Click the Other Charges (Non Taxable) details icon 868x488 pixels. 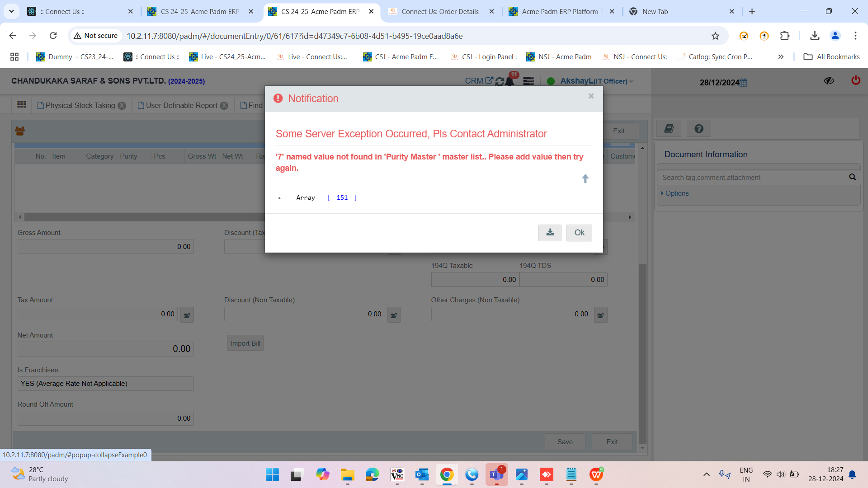[600, 315]
